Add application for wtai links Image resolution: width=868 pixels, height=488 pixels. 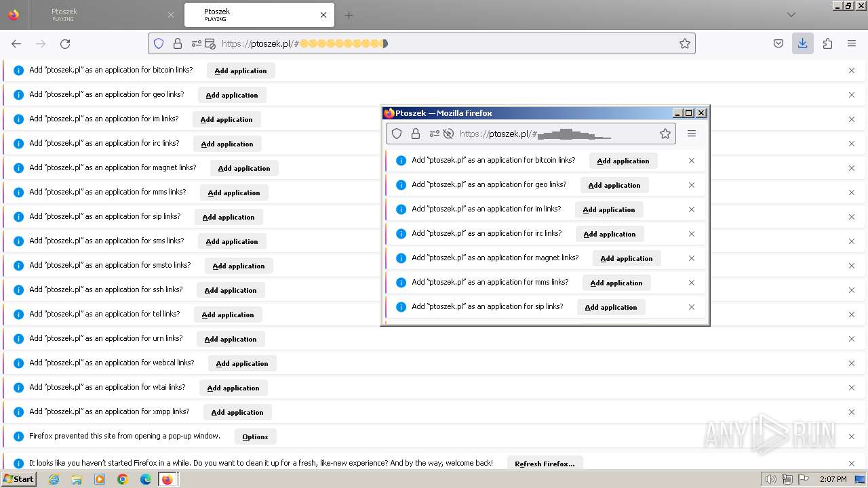(233, 388)
